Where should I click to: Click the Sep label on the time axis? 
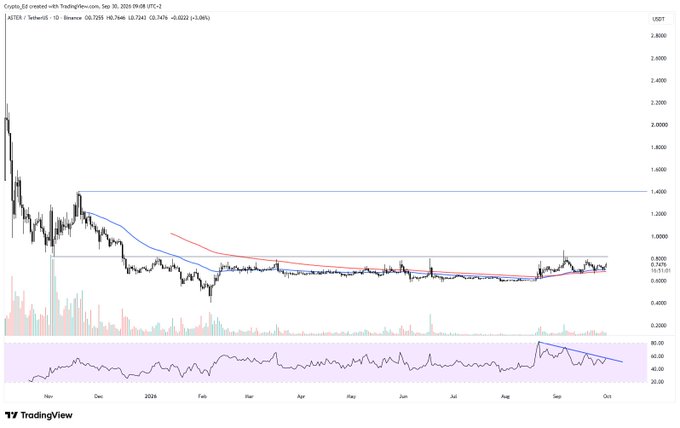tap(557, 396)
